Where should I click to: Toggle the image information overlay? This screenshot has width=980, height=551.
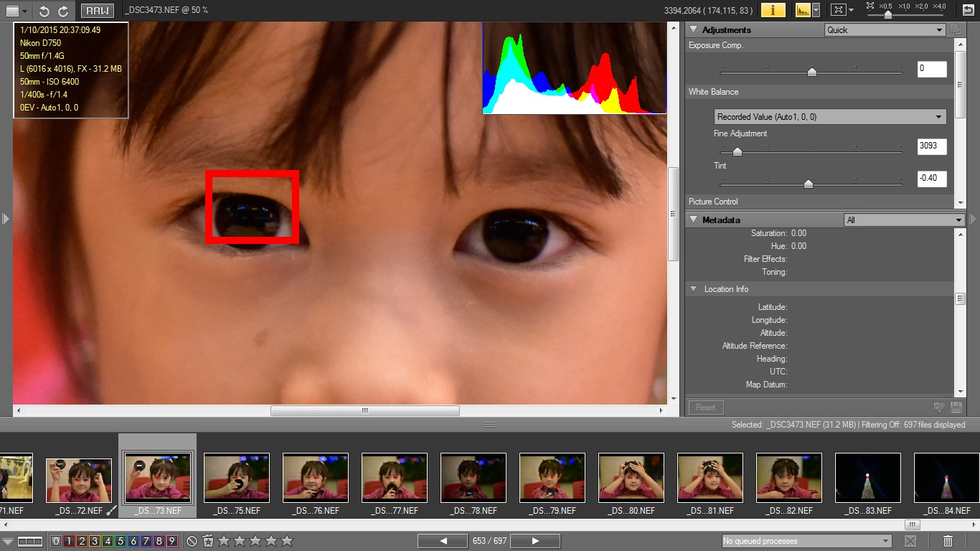773,10
